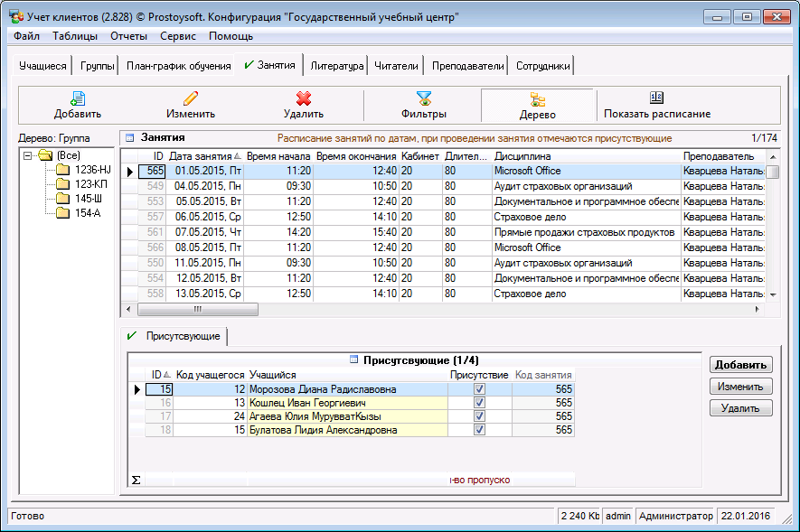This screenshot has width=800, height=532.
Task: Toggle attendance checkbox for Булатова Лидия Александровна
Action: [479, 430]
